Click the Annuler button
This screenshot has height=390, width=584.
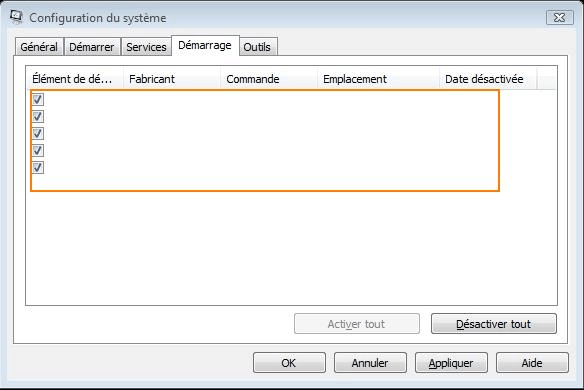370,363
